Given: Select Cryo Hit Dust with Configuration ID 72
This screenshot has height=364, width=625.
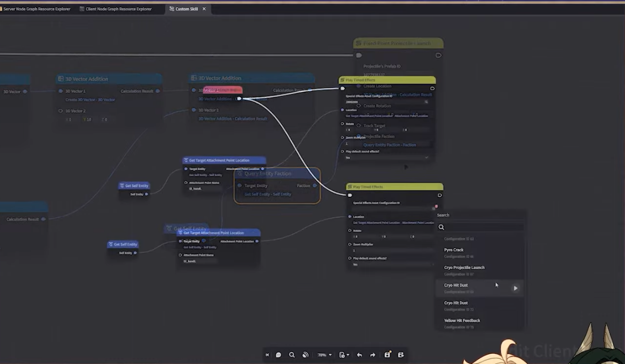Looking at the screenshot, I should point(479,305).
